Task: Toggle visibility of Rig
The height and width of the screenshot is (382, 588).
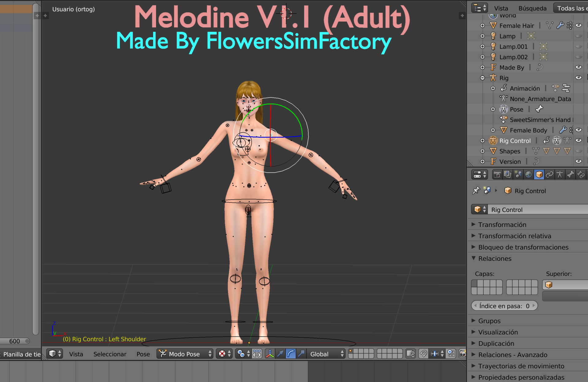Action: pos(579,78)
